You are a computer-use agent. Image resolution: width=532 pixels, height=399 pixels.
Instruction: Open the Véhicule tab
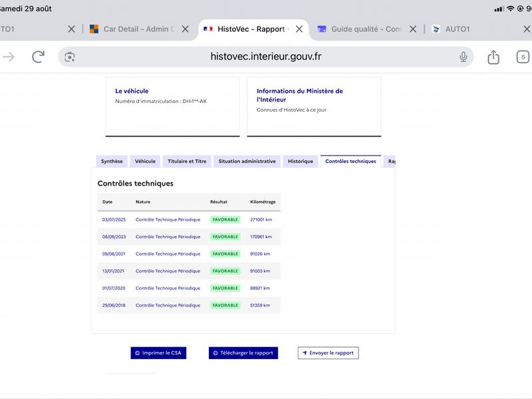click(x=145, y=161)
